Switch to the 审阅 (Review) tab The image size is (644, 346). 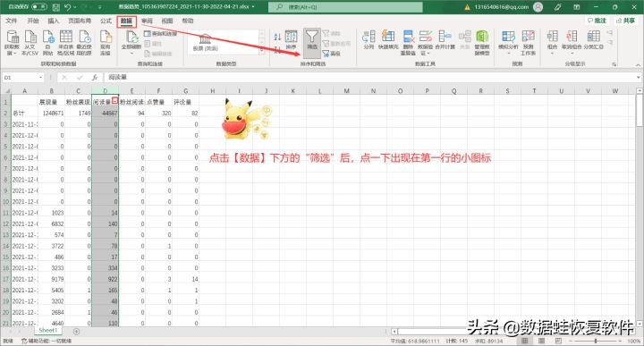(x=147, y=21)
